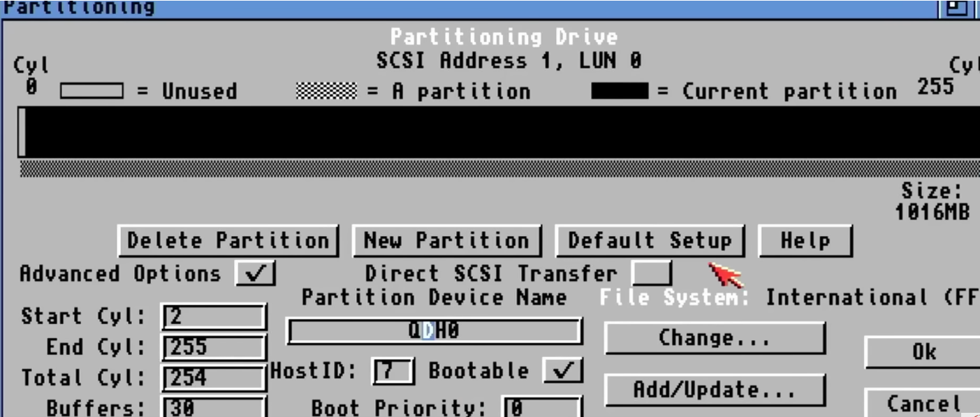The height and width of the screenshot is (417, 980).
Task: Enable the Direct SCSI Transfer checkbox
Action: [x=651, y=273]
